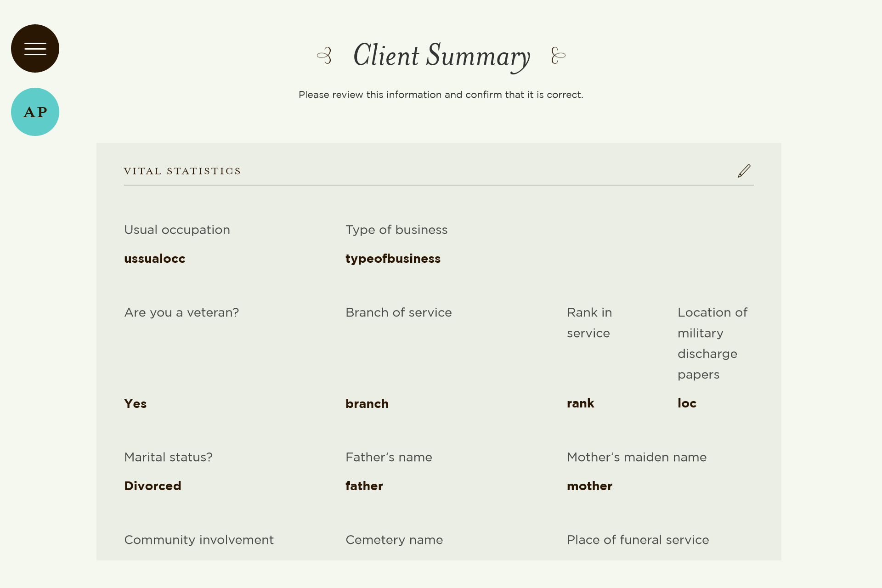Viewport: 882px width, 588px height.
Task: Click the Client Summary heading
Action: [441, 56]
